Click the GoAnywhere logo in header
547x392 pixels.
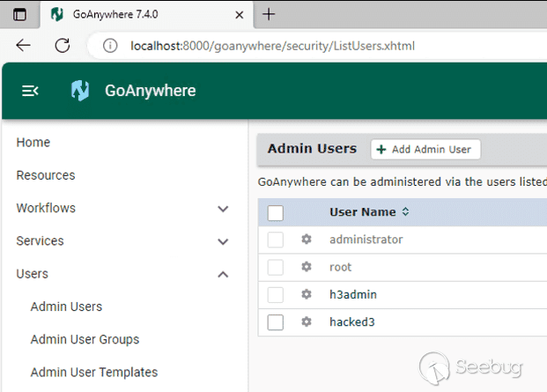coord(80,91)
